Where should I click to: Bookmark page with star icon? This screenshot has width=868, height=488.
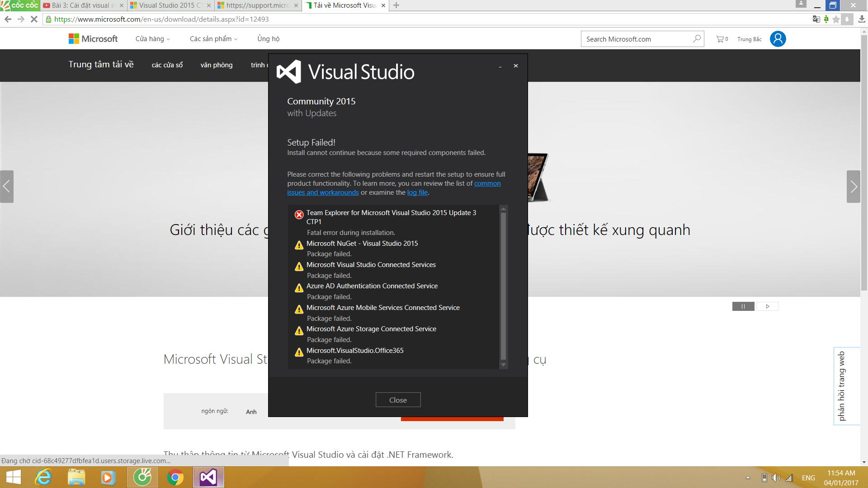click(x=836, y=19)
